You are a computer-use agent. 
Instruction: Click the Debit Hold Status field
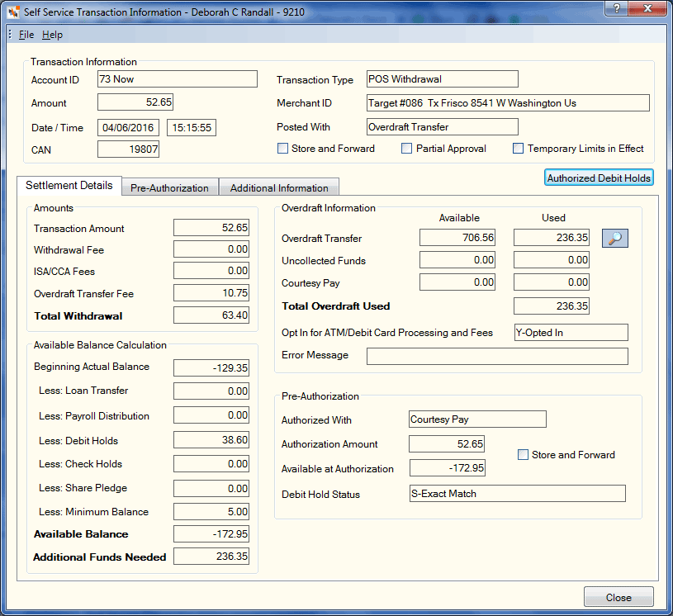point(518,494)
